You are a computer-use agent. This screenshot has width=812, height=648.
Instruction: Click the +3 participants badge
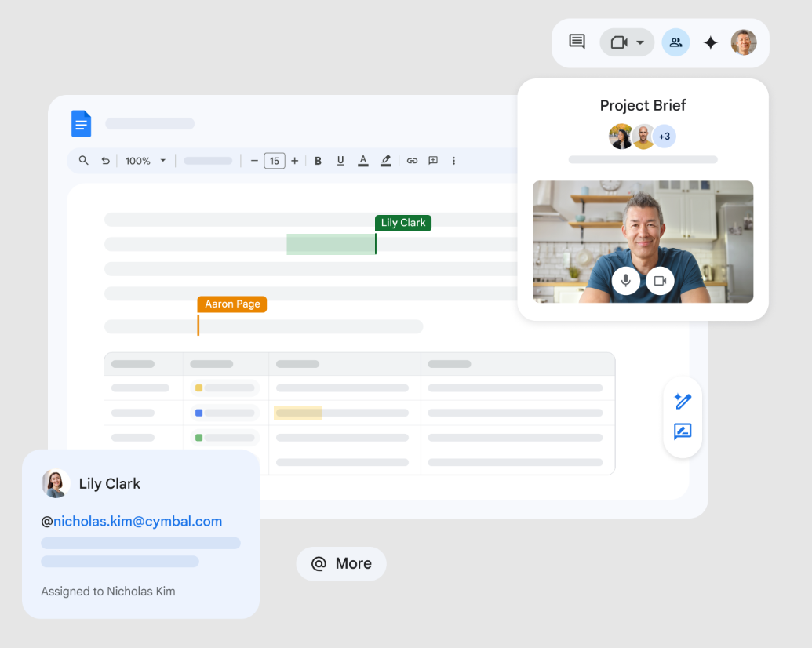(665, 137)
